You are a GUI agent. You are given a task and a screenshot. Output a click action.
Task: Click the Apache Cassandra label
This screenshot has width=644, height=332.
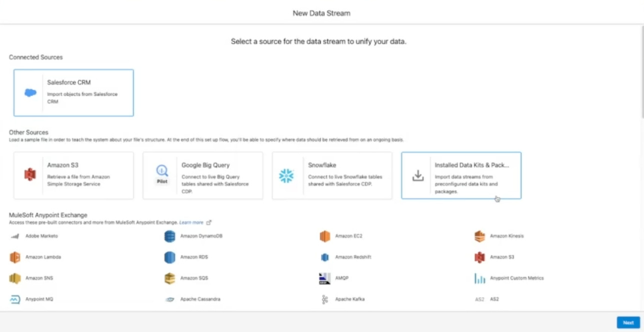[201, 299]
